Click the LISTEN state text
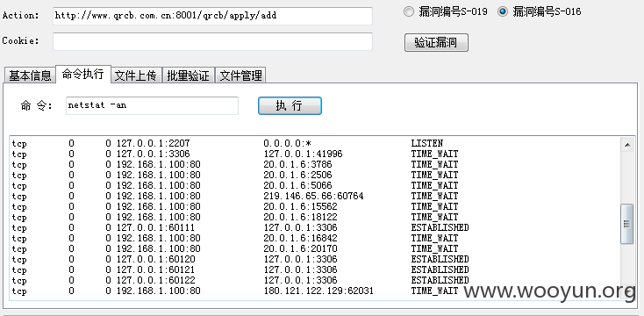 click(x=426, y=143)
